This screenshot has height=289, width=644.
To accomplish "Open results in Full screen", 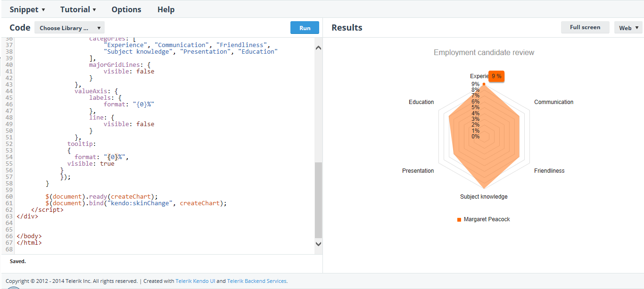I will pyautogui.click(x=585, y=27).
